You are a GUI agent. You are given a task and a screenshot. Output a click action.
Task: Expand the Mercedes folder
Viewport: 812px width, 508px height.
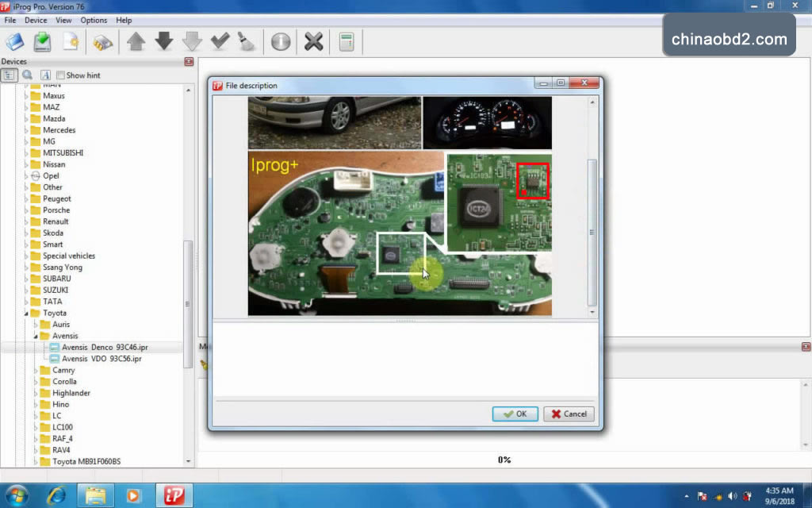tap(26, 130)
